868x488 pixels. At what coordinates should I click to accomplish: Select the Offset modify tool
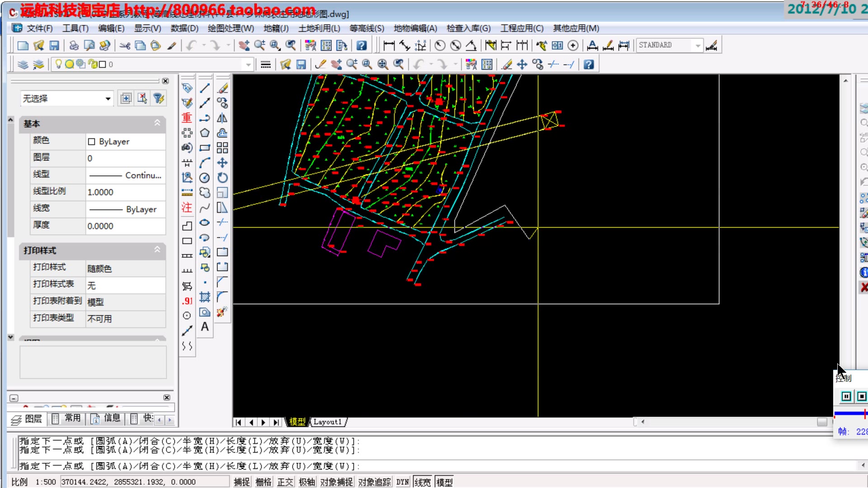click(x=222, y=133)
